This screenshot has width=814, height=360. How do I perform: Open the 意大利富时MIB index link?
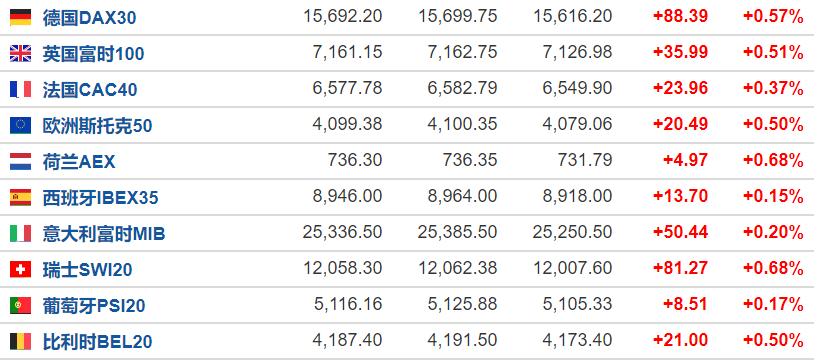(x=104, y=234)
